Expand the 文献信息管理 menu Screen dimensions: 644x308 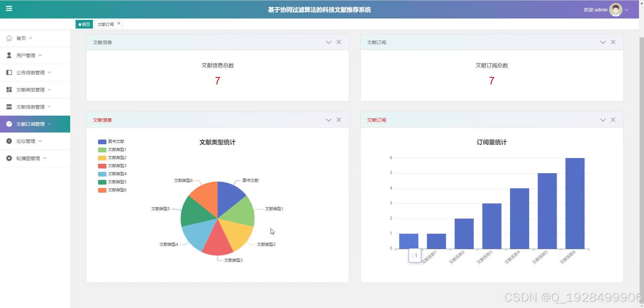coord(49,107)
